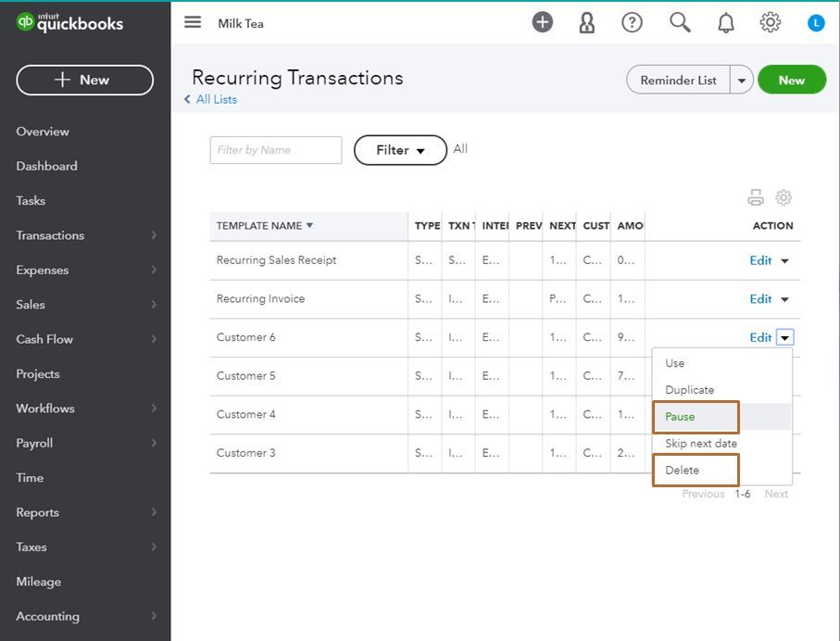Expand the Cash Flow sidebar menu
Screen dimensions: 840x641
pyautogui.click(x=85, y=339)
